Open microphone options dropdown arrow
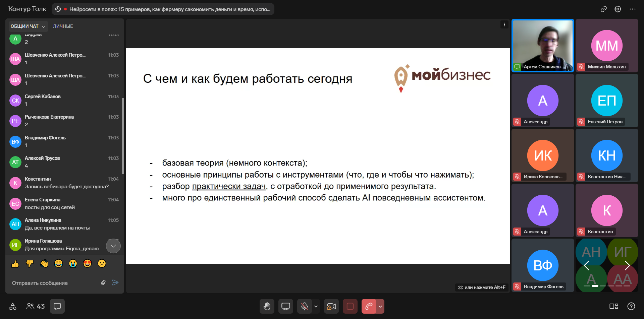The image size is (644, 319). [x=316, y=306]
